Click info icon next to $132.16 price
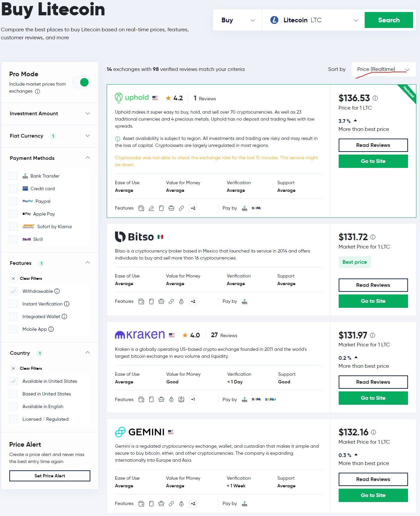This screenshot has height=516, width=420. click(x=374, y=432)
